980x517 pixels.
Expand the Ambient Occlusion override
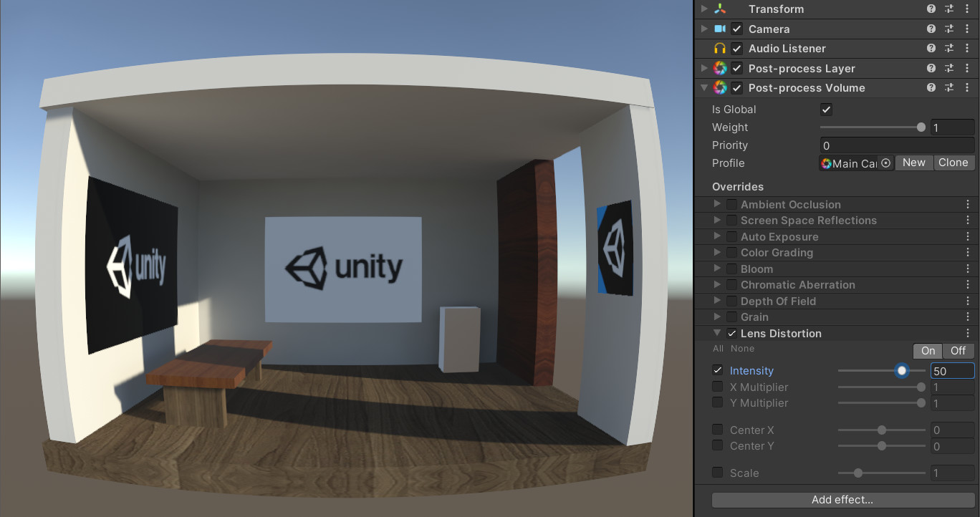tap(717, 205)
